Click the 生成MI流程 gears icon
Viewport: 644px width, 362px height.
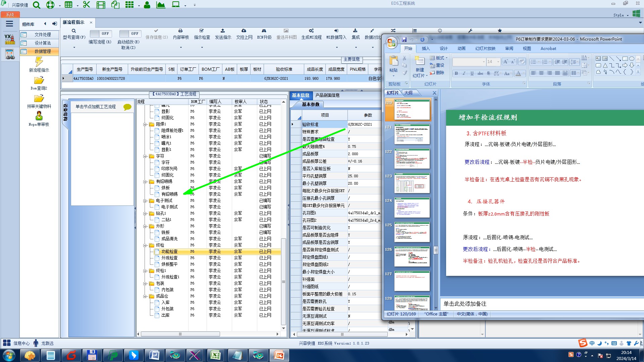(x=311, y=31)
